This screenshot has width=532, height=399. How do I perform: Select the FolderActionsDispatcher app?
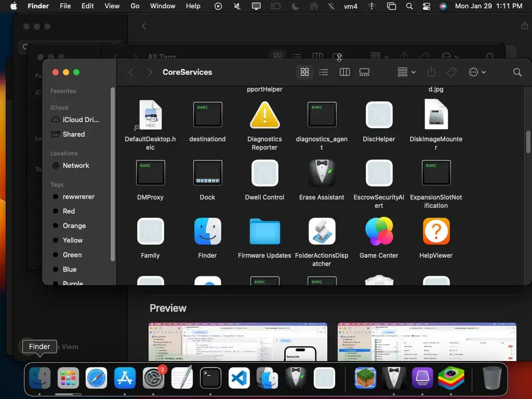click(x=322, y=231)
